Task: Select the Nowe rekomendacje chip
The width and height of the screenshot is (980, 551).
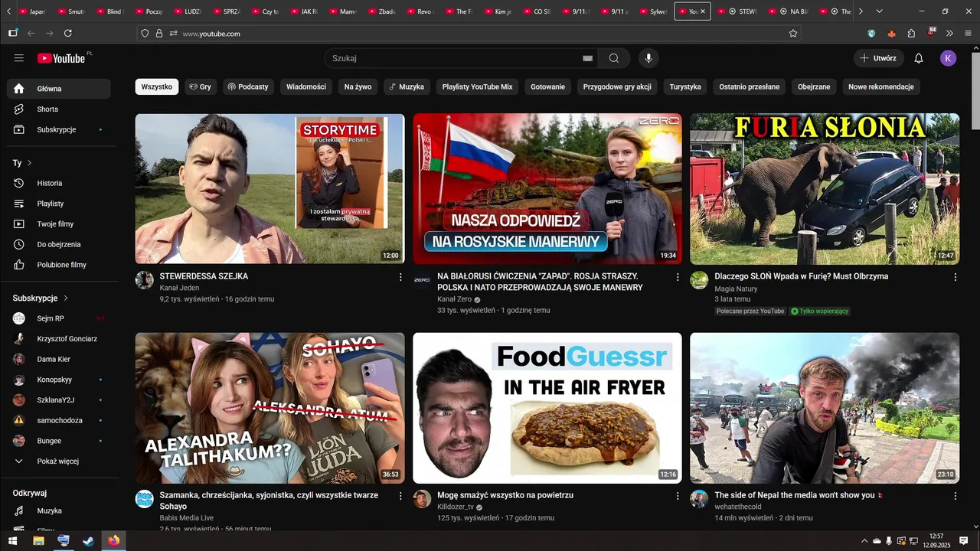Action: [881, 87]
